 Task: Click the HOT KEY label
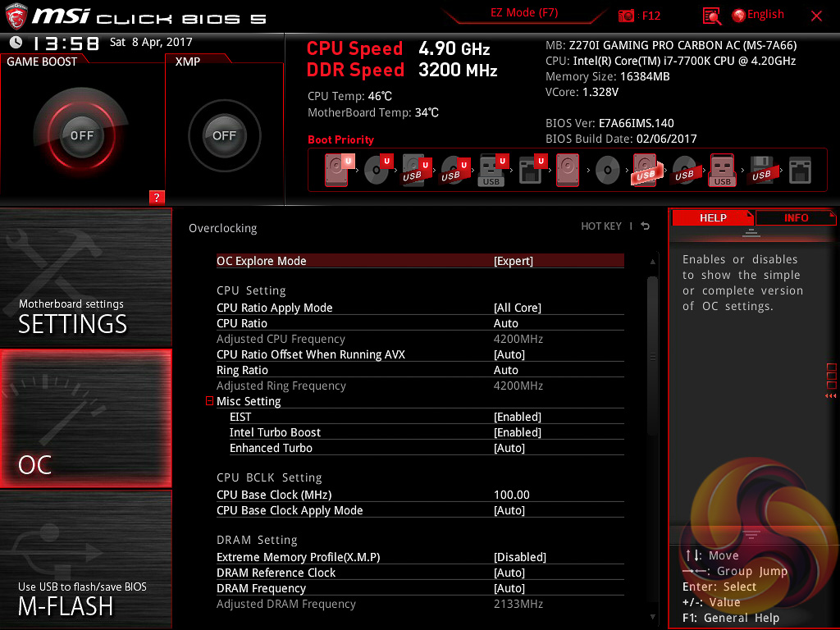(601, 226)
